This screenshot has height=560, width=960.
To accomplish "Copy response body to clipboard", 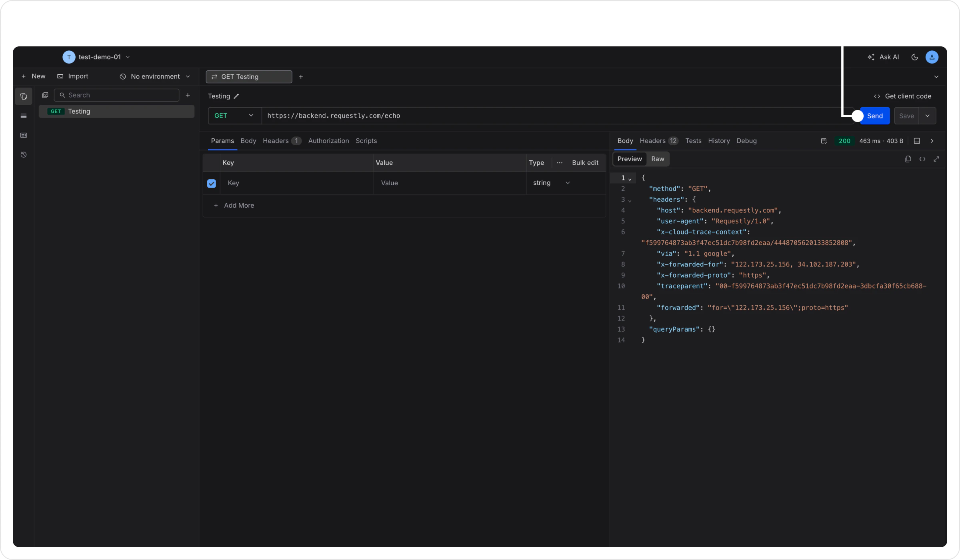I will (x=908, y=159).
